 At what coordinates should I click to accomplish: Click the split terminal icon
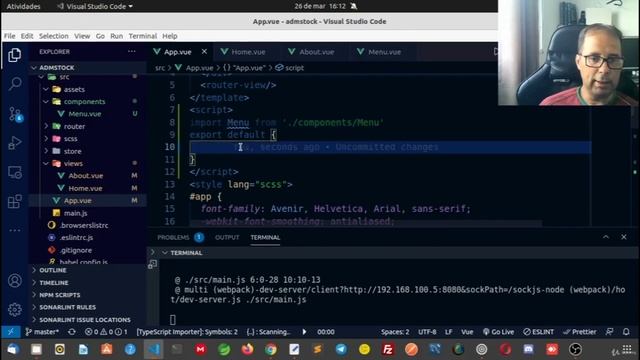[152, 264]
